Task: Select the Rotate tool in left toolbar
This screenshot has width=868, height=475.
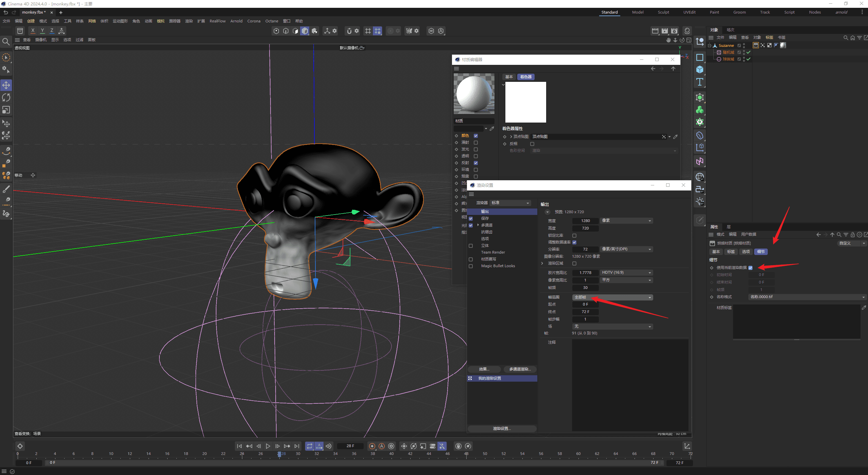Action: (6, 98)
